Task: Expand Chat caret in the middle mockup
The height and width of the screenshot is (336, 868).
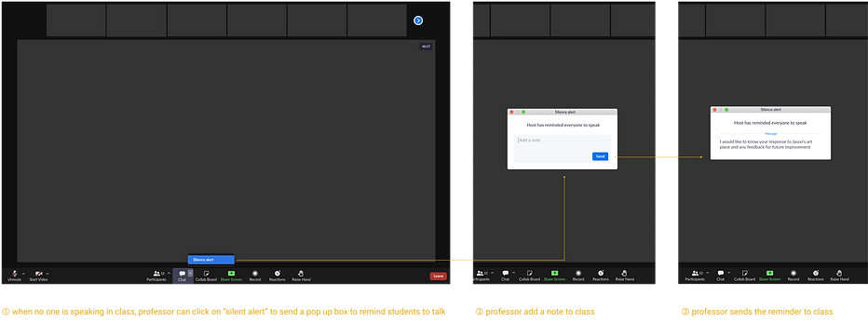Action: (514, 273)
